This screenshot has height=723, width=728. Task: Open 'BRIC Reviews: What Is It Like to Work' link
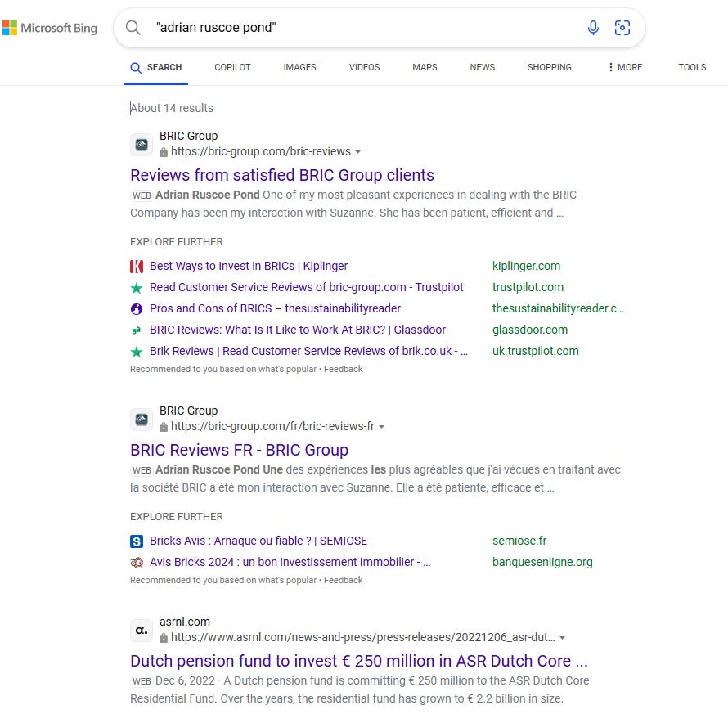298,330
